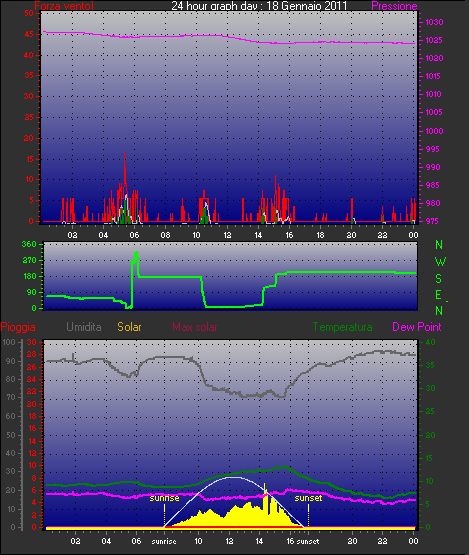Click the yellow sunrise marker in the solar chart
Screen dimensions: 469x555
pyautogui.click(x=164, y=498)
